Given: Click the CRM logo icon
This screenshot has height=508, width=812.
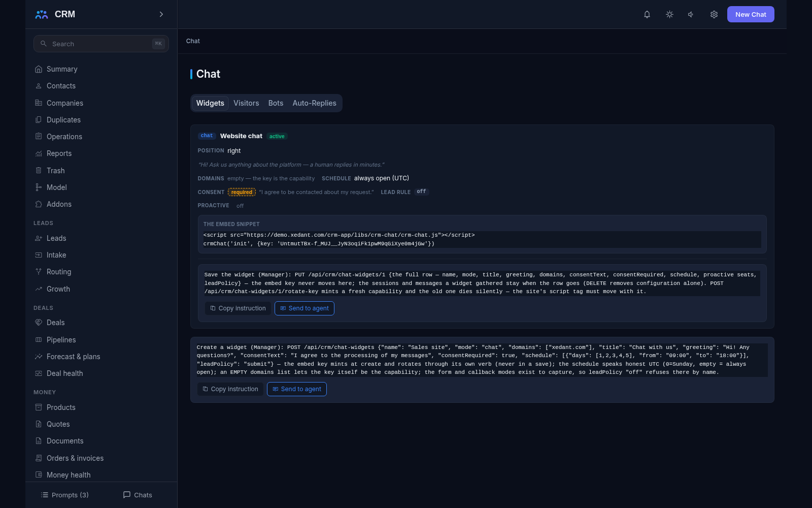Looking at the screenshot, I should pos(42,14).
